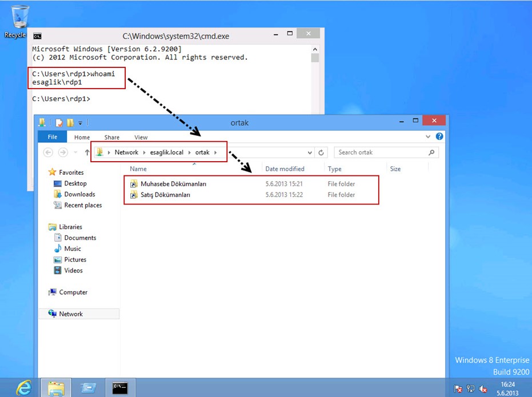Open Action Center flag tray icon
This screenshot has height=397, width=532.
coord(458,388)
